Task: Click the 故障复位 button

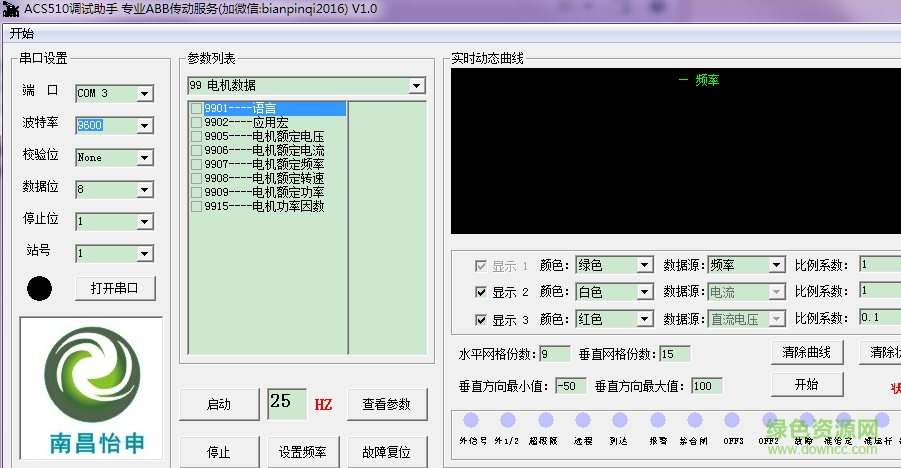Action: coord(387,452)
